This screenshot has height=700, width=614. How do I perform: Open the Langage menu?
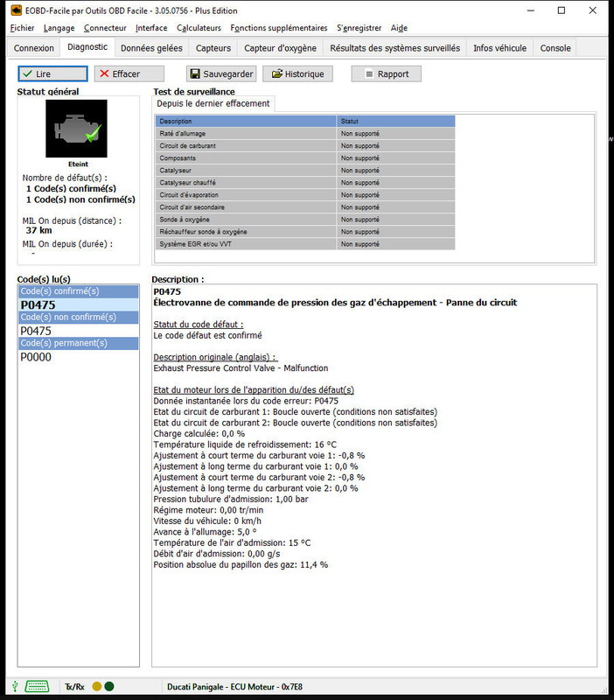point(59,28)
